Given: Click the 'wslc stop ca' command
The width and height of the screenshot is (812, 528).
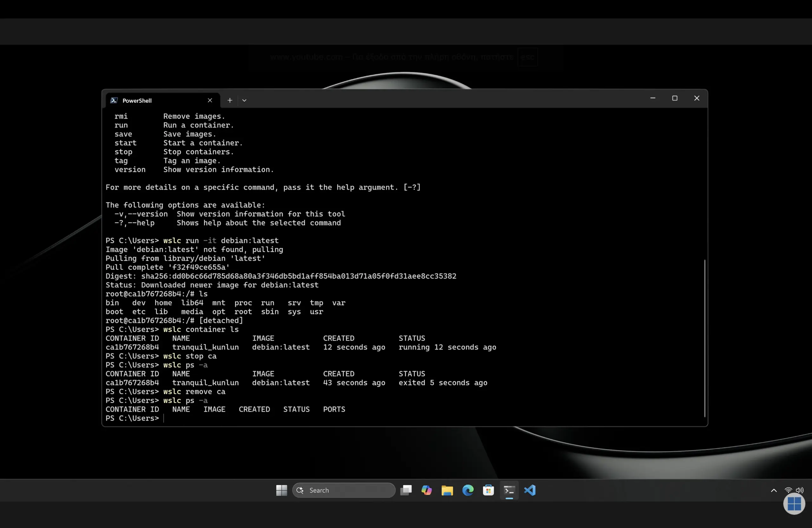Looking at the screenshot, I should pyautogui.click(x=190, y=356).
